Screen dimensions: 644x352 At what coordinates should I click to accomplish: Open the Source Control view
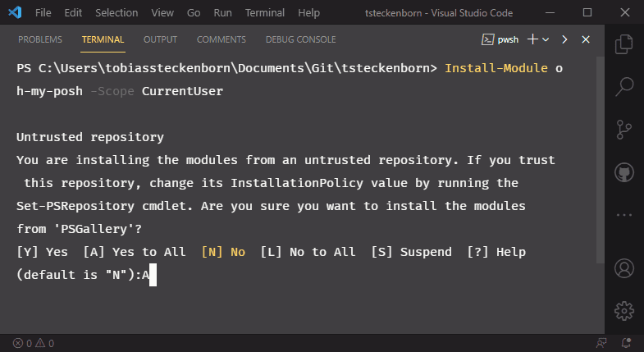pyautogui.click(x=623, y=130)
